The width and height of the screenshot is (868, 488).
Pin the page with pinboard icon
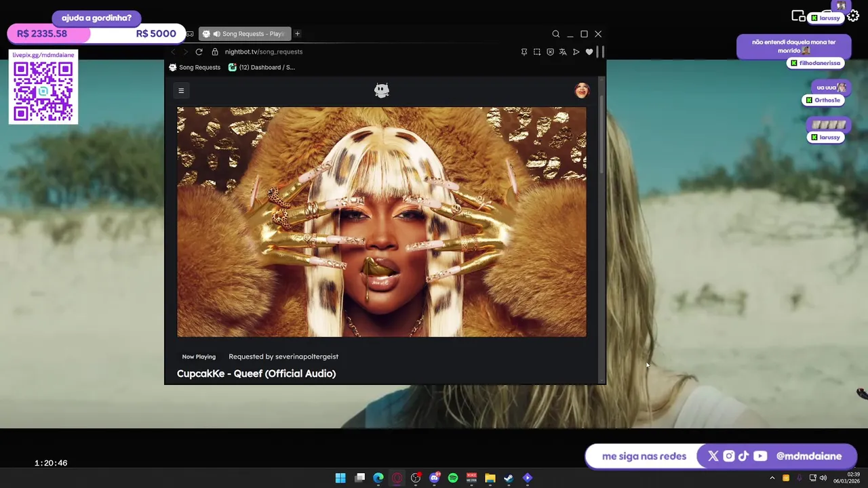[524, 52]
